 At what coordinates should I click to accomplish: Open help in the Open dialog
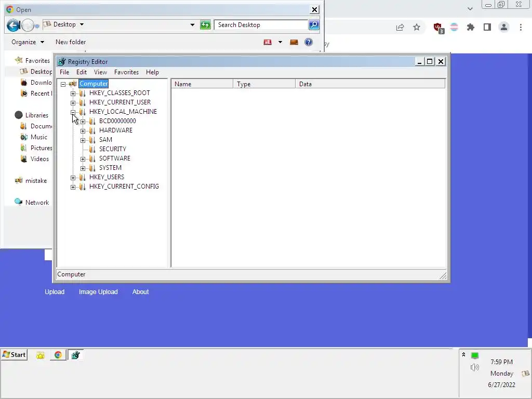309,42
